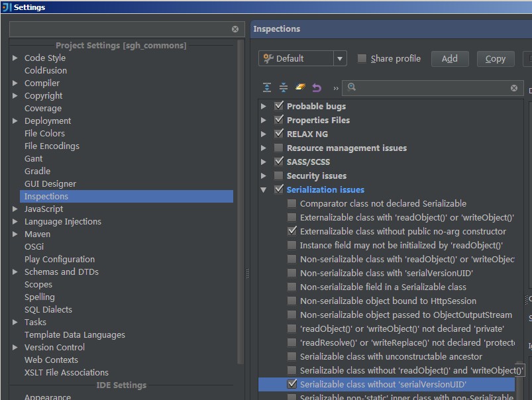Uncheck Serializable class without 'serialVersionUID'
Screen dimensions: 532x400
tap(292, 384)
